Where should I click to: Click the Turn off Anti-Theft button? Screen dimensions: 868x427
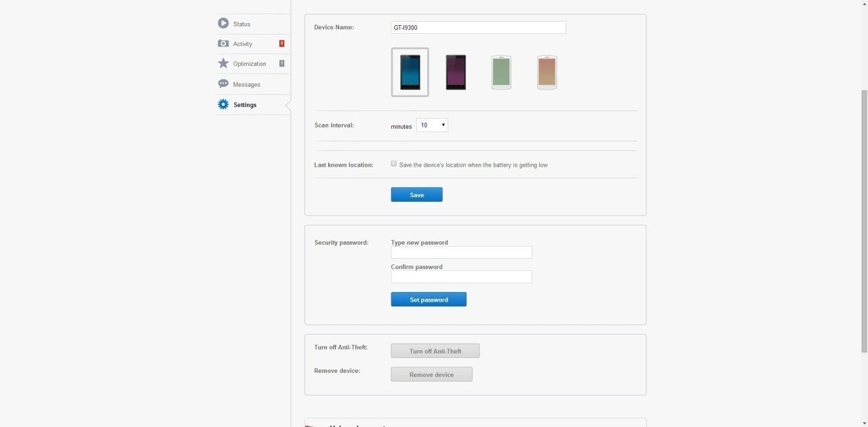pyautogui.click(x=435, y=351)
